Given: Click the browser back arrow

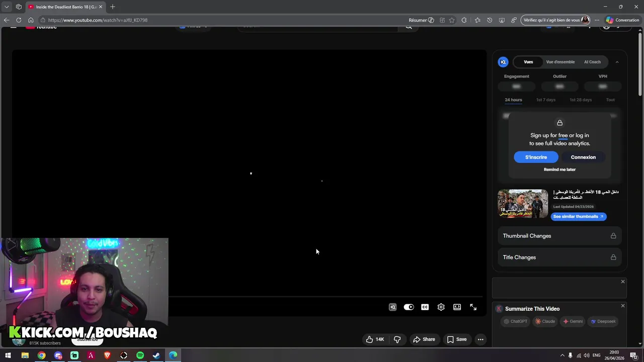Looking at the screenshot, I should (7, 20).
